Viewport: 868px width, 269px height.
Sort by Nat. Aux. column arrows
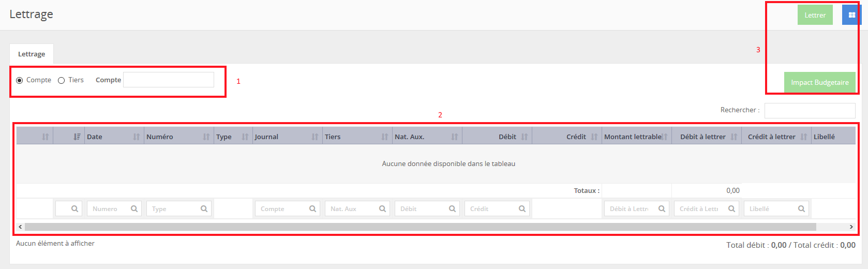(x=455, y=137)
